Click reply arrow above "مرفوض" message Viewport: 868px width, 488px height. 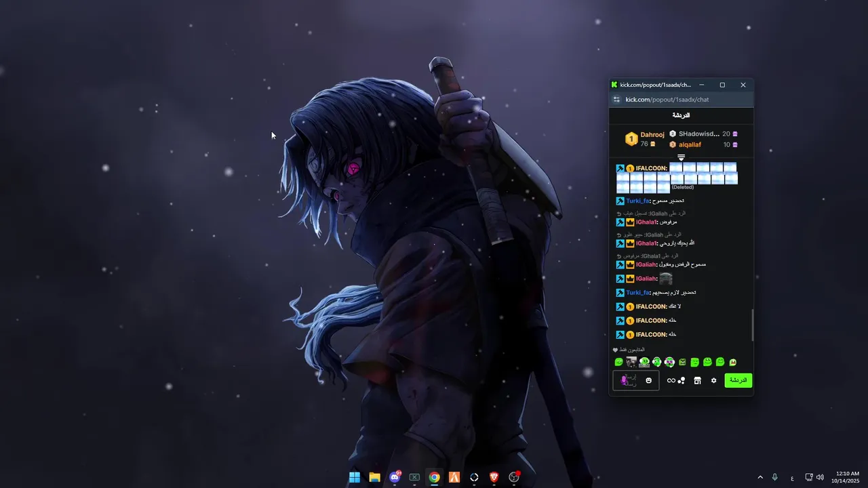click(x=618, y=213)
